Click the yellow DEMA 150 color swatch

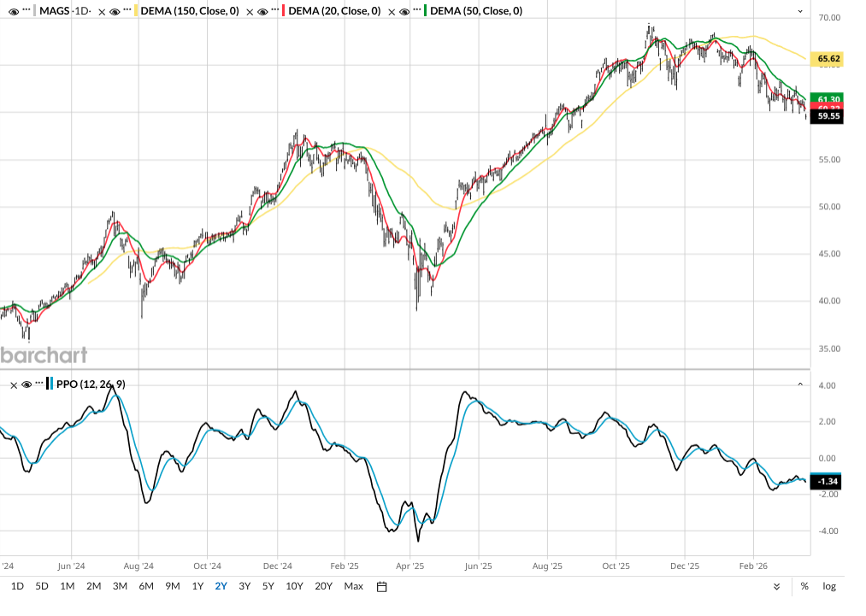[x=136, y=10]
